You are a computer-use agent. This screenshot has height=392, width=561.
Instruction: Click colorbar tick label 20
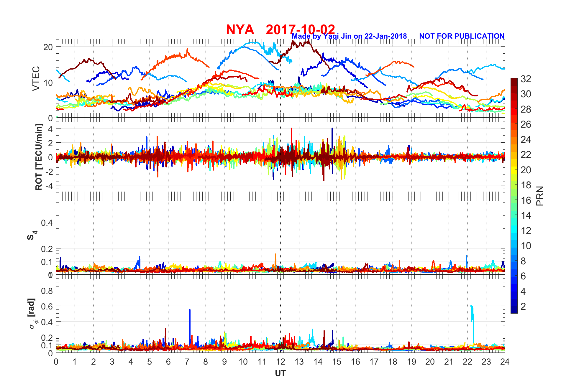[526, 170]
